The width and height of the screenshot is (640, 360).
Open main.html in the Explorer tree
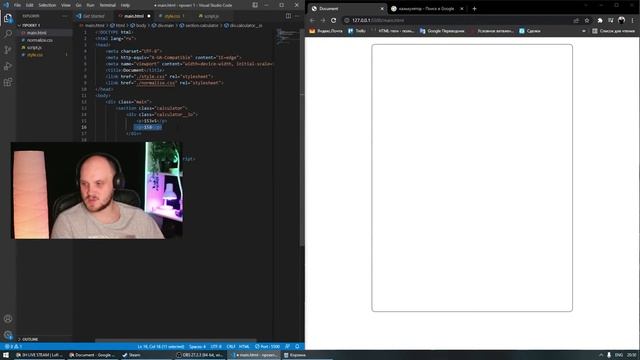pyautogui.click(x=37, y=33)
